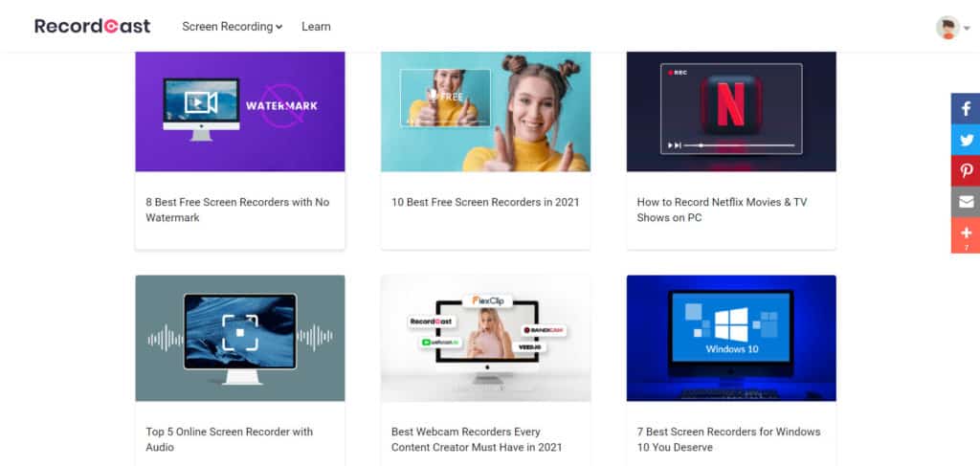
Task: Expand the Screen Recording dropdown menu
Action: [232, 27]
